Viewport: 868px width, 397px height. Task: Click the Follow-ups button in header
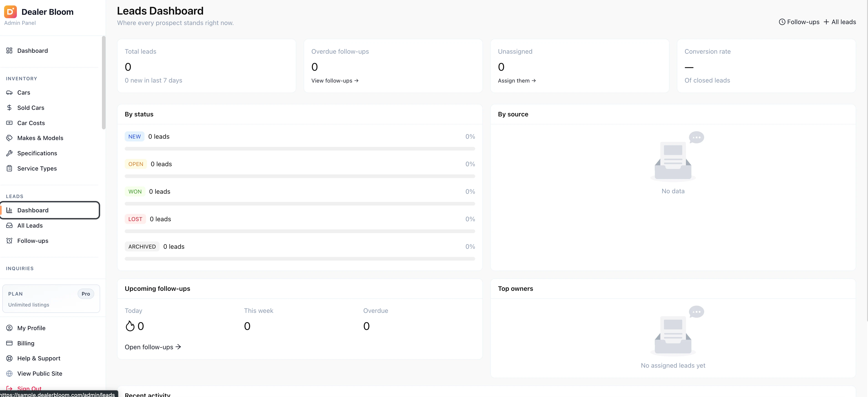point(799,22)
